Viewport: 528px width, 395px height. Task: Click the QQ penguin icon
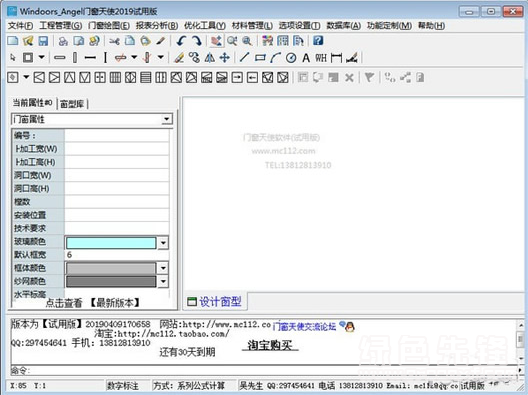click(x=350, y=326)
